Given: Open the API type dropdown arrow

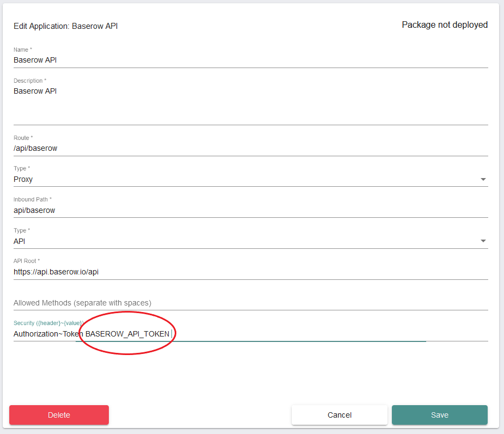Looking at the screenshot, I should [483, 241].
